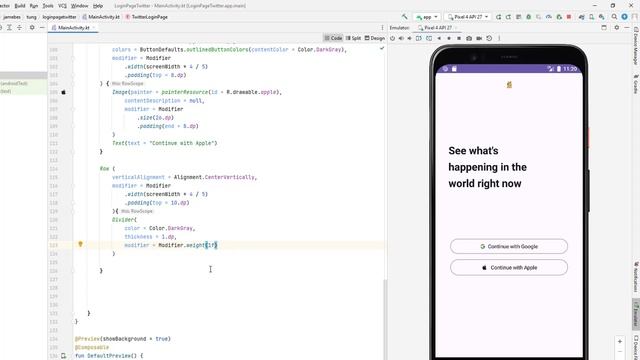Image resolution: width=640 pixels, height=360 pixels.
Task: Open the Tools menu
Action: (x=48, y=6)
